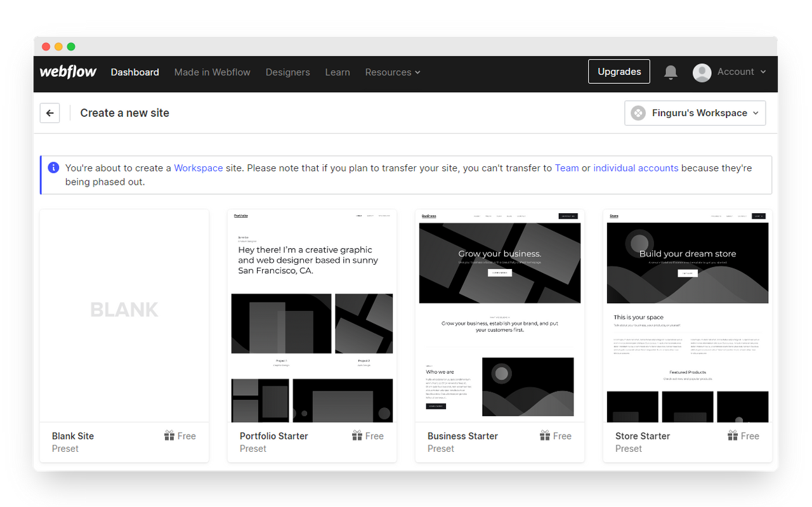Viewport: 812px width, 507px height.
Task: Click the Finguru's Workspace avatar icon
Action: pyautogui.click(x=638, y=113)
